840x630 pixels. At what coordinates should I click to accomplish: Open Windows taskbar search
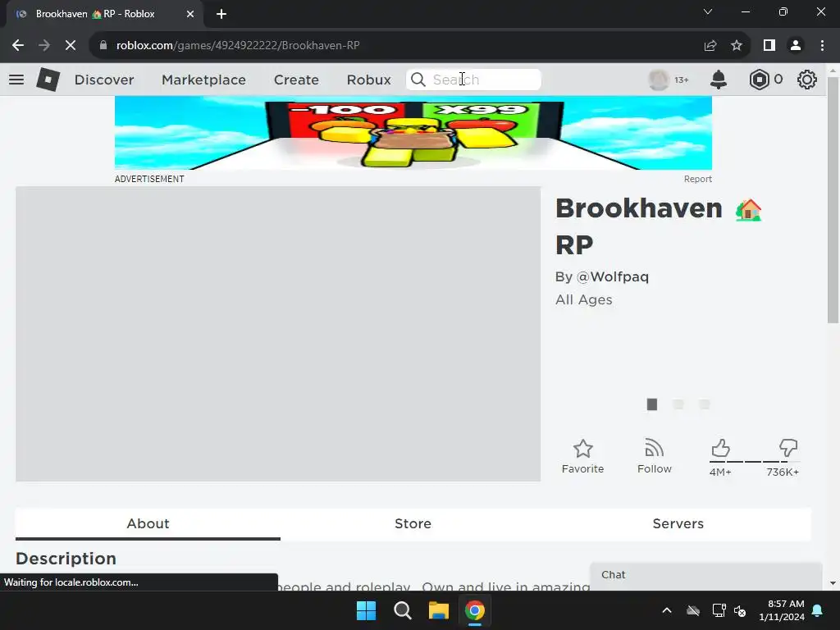[x=402, y=610]
